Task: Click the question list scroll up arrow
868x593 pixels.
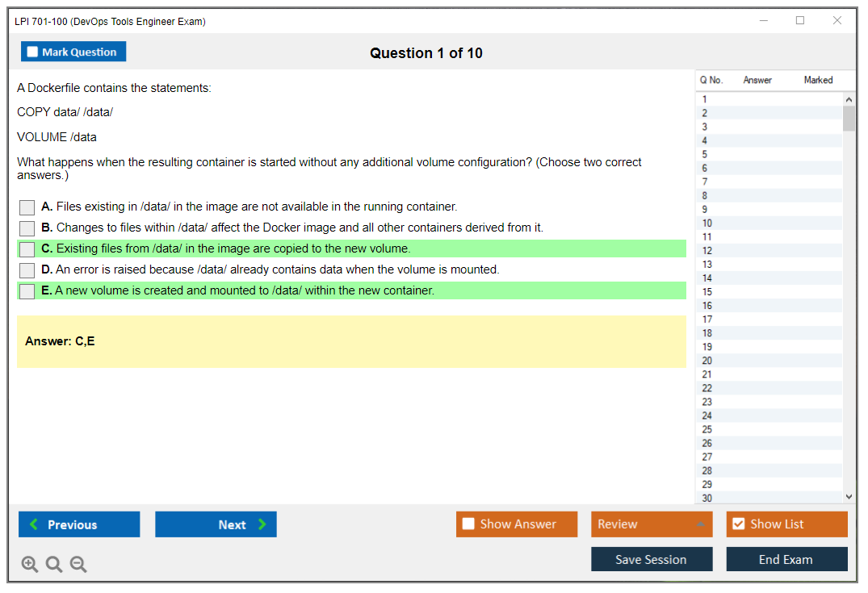Action: pos(849,99)
